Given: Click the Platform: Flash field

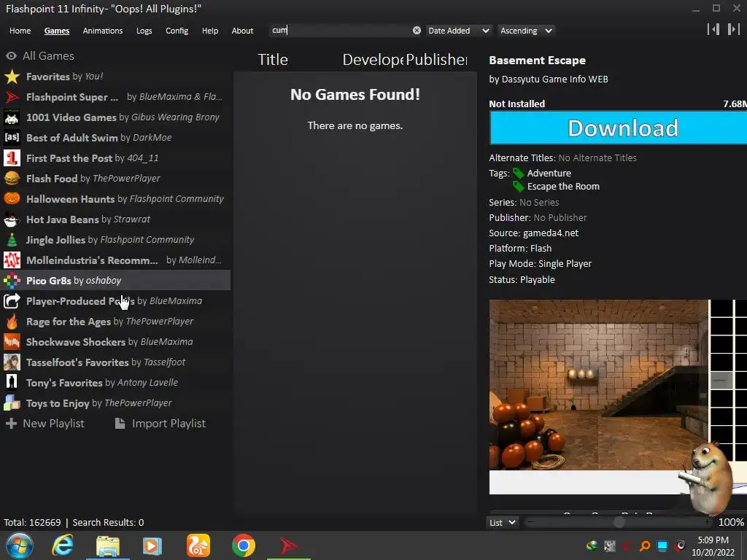Looking at the screenshot, I should [x=519, y=248].
